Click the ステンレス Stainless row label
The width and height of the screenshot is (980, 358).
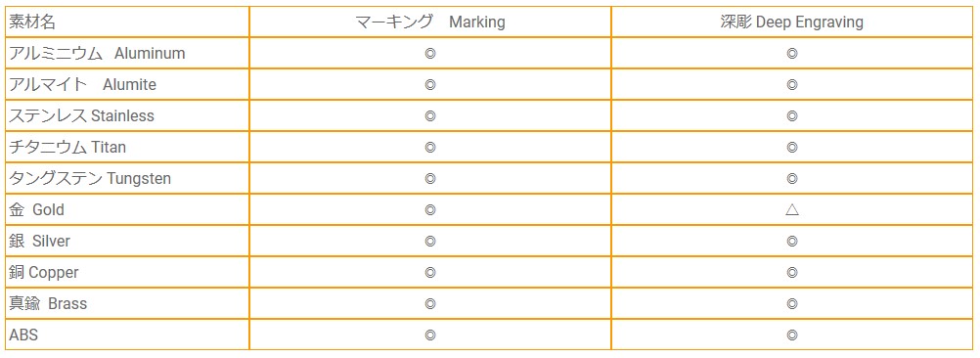tap(81, 115)
